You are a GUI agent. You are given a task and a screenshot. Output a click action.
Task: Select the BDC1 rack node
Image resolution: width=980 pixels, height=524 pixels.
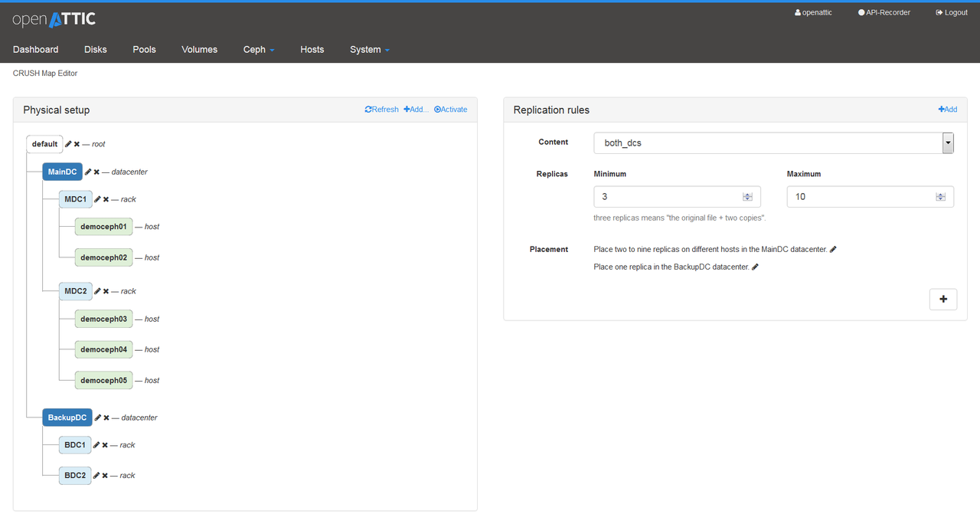click(75, 445)
